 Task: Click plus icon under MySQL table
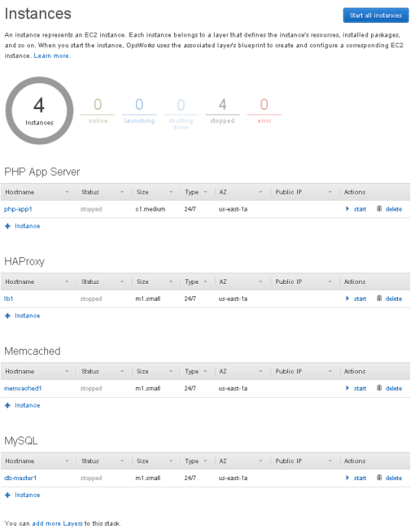[8, 495]
